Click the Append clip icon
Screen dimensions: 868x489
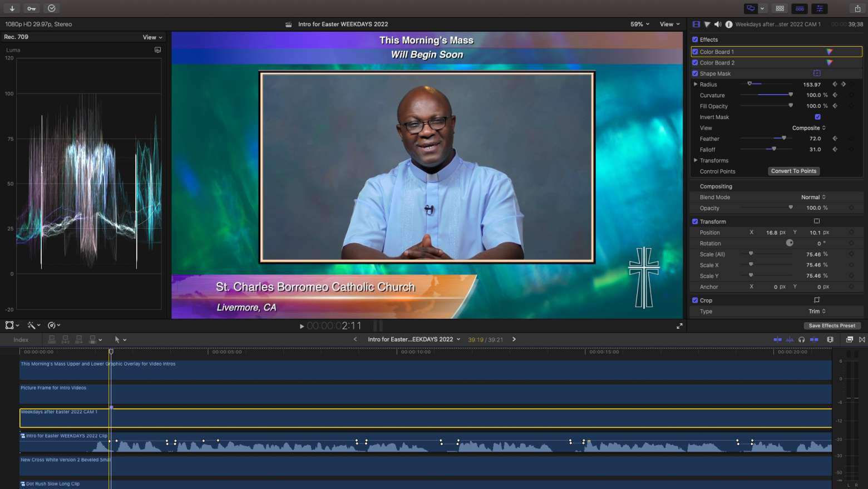[78, 339]
